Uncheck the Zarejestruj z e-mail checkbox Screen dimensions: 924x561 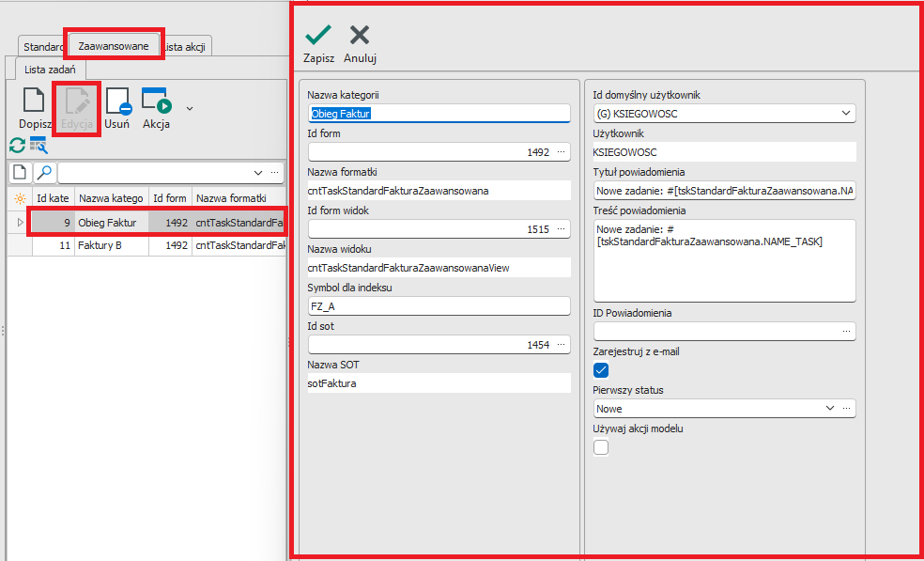click(x=602, y=370)
